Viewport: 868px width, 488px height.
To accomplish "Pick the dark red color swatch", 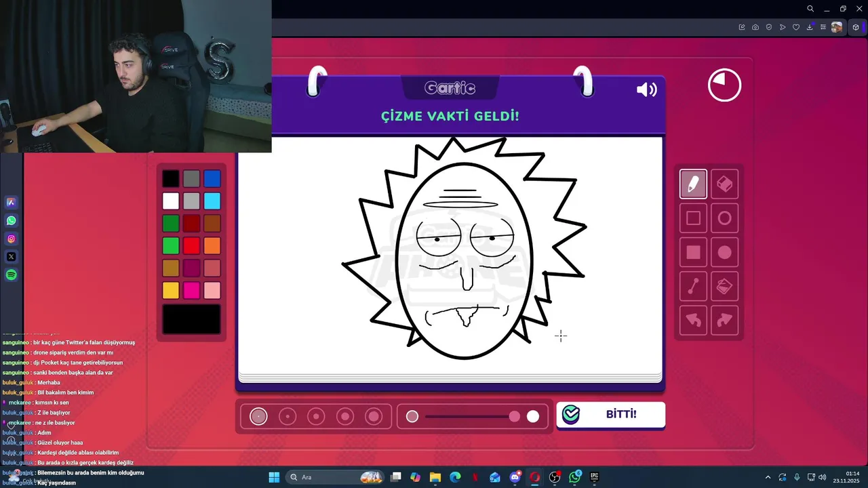I will (191, 224).
